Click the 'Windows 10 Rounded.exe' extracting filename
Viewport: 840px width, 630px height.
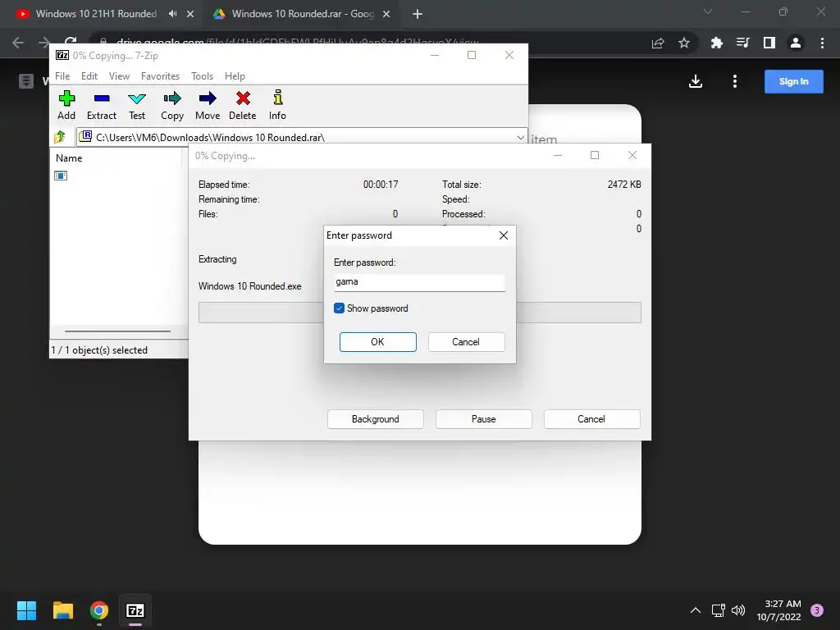(x=249, y=286)
